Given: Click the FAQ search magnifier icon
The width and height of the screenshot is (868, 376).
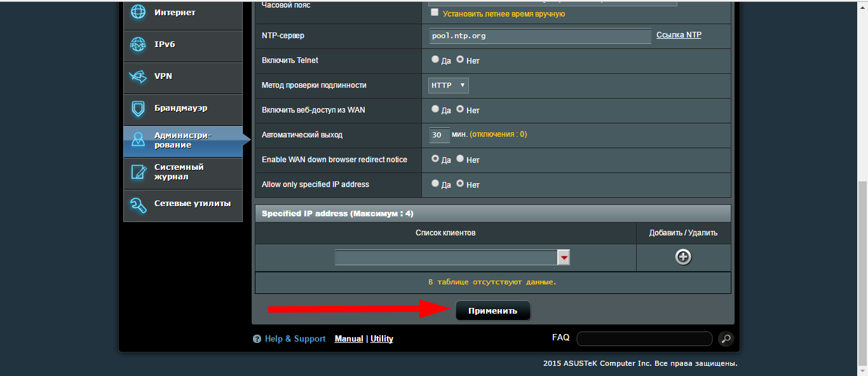Looking at the screenshot, I should (x=725, y=338).
